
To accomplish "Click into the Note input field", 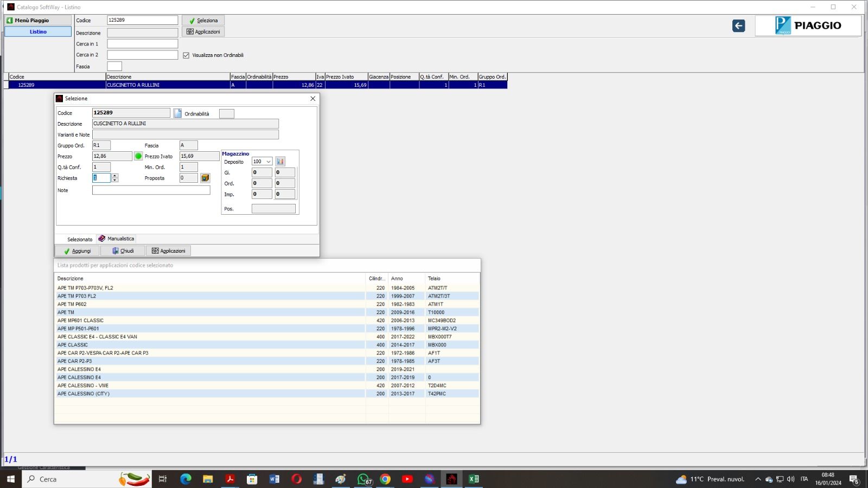I will coord(151,190).
